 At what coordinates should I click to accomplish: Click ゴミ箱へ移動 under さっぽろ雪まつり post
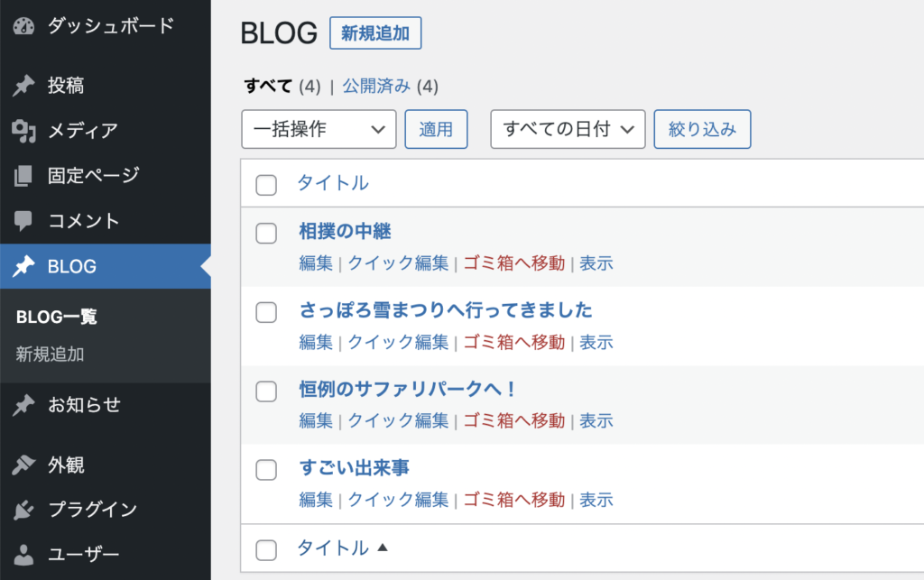[513, 343]
